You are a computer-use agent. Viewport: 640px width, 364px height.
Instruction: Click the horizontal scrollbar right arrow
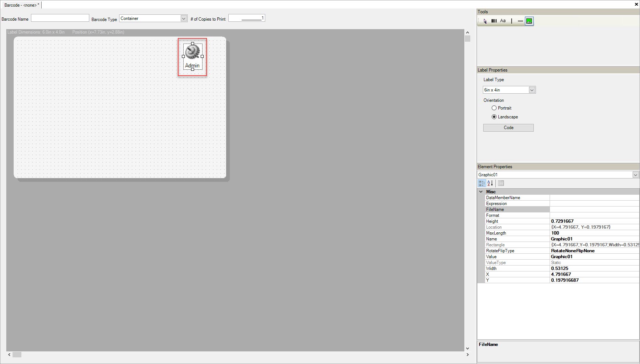(x=467, y=355)
